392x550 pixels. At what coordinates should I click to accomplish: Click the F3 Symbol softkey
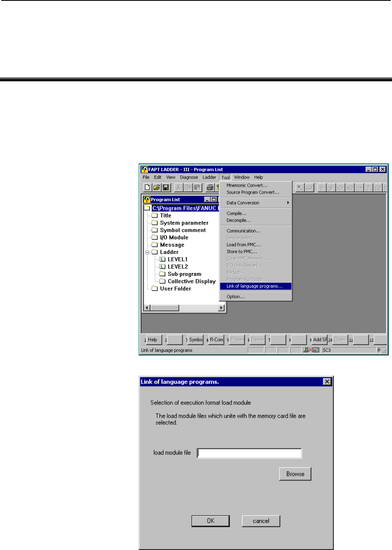point(196,340)
